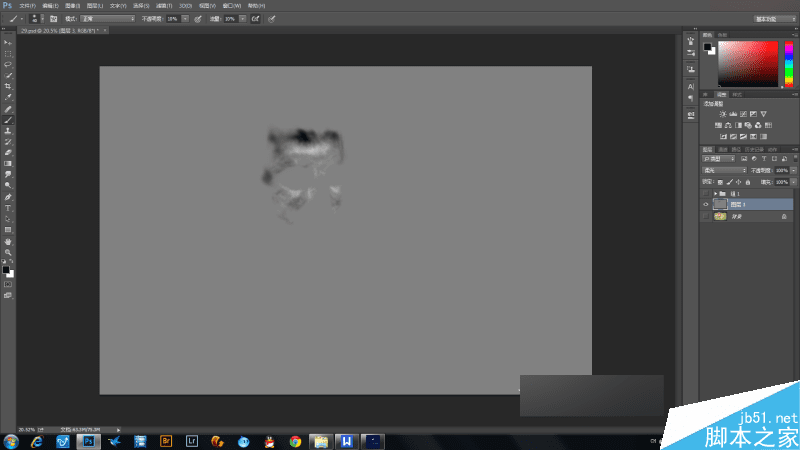The height and width of the screenshot is (450, 800).
Task: Turn layer filtering switch on or off
Action: [795, 159]
